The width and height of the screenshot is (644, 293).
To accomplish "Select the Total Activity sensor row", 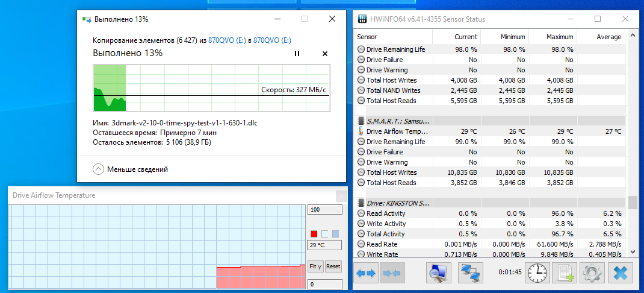I will point(489,234).
